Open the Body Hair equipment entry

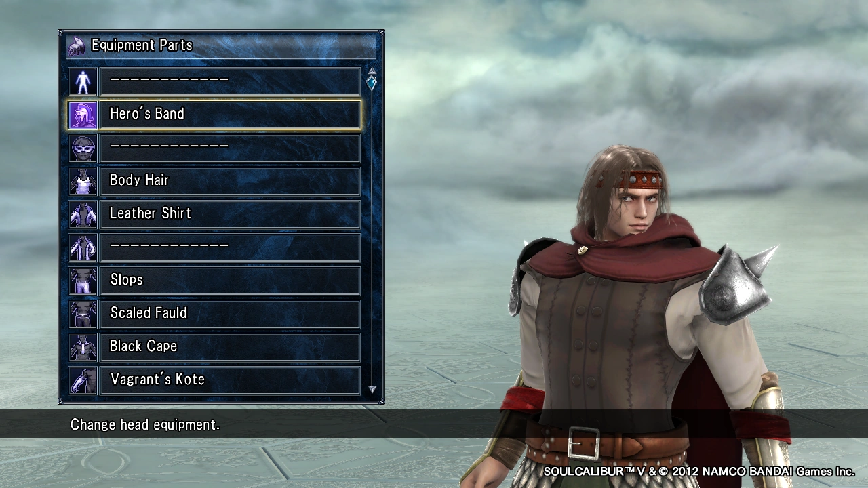pyautogui.click(x=230, y=181)
